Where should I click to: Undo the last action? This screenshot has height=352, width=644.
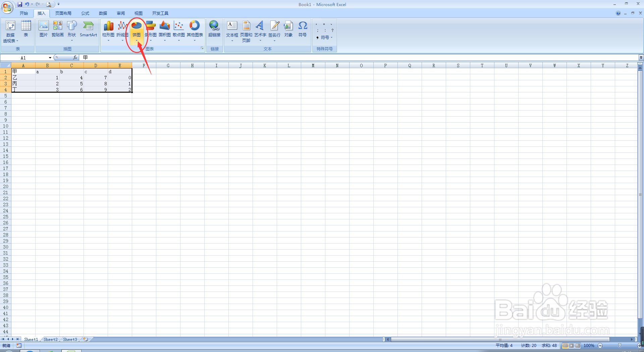click(27, 4)
